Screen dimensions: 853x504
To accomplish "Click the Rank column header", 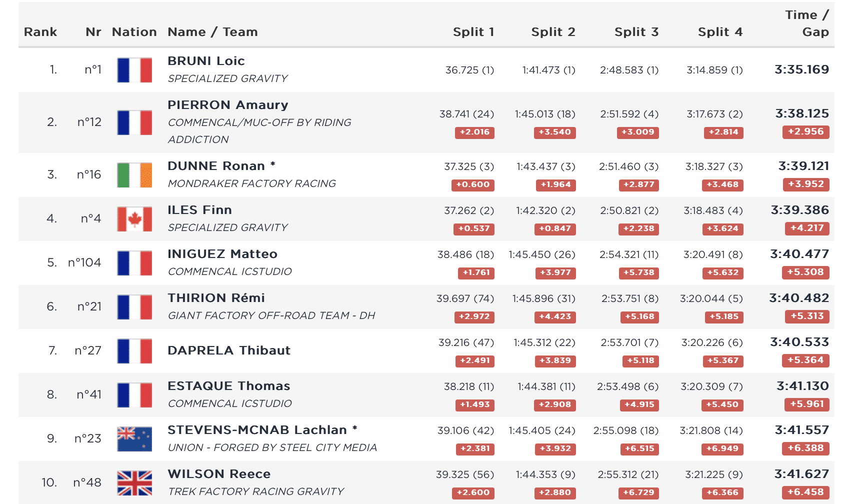I will tap(40, 32).
